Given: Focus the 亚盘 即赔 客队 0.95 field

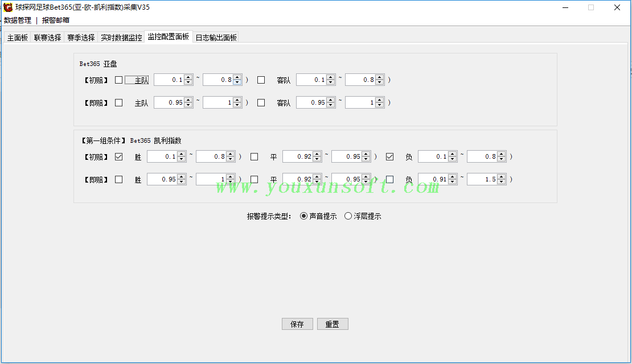Looking at the screenshot, I should point(311,103).
